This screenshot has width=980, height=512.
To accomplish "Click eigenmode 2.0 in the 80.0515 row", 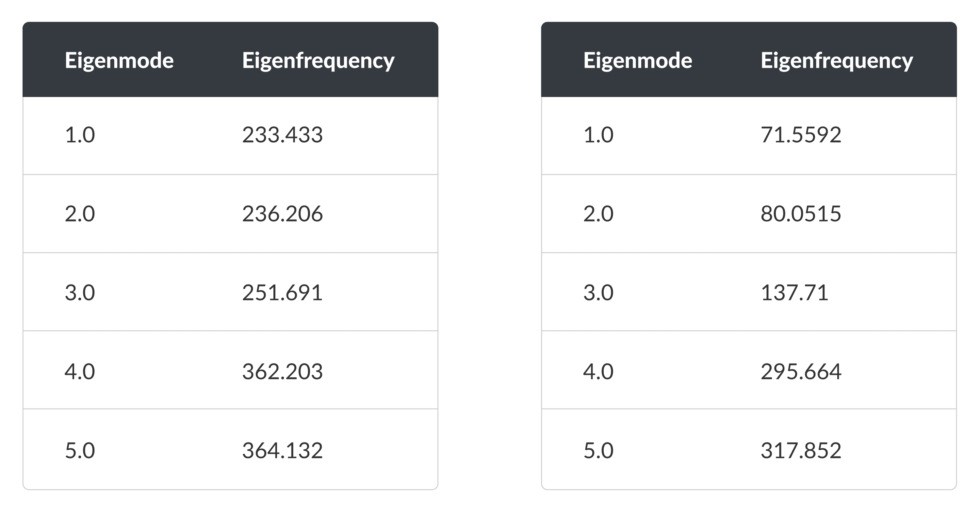I will click(598, 214).
